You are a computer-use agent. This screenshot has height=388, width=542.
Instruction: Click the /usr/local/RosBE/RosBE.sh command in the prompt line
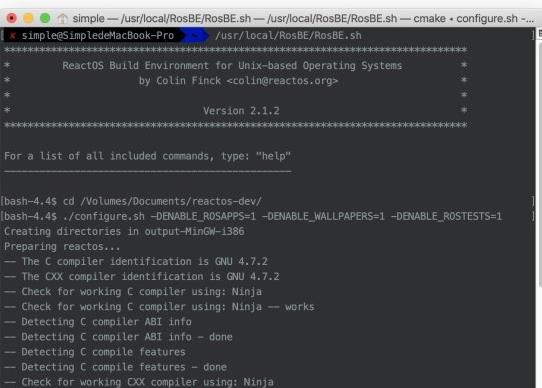click(288, 36)
